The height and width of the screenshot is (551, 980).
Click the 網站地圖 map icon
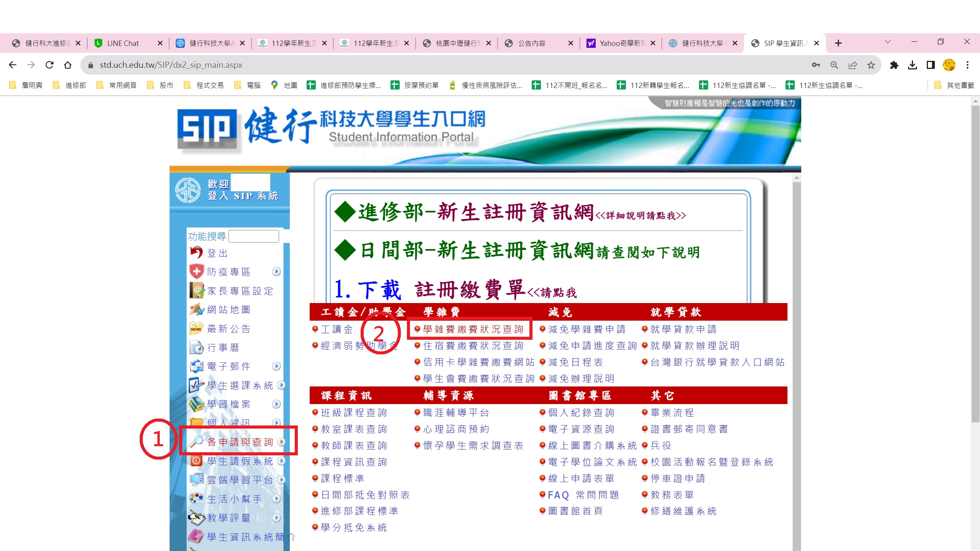coord(197,309)
